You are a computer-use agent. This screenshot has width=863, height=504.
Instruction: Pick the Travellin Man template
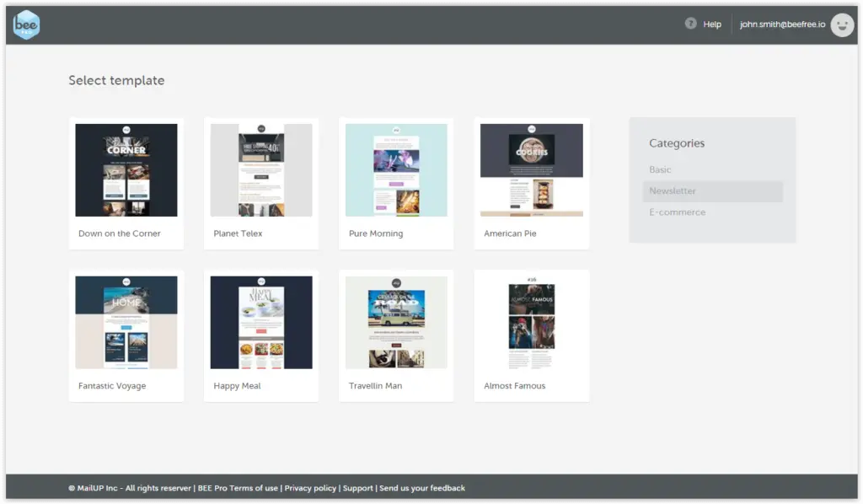[395, 322]
